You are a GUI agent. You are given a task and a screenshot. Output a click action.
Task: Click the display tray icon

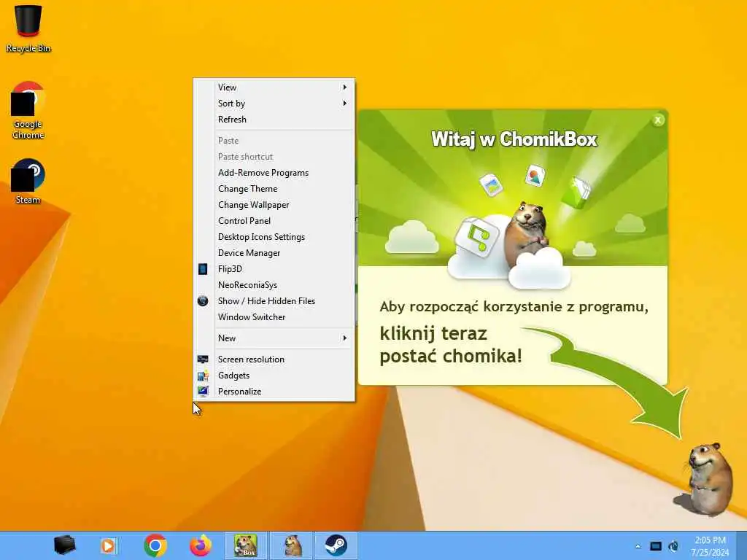(x=656, y=546)
